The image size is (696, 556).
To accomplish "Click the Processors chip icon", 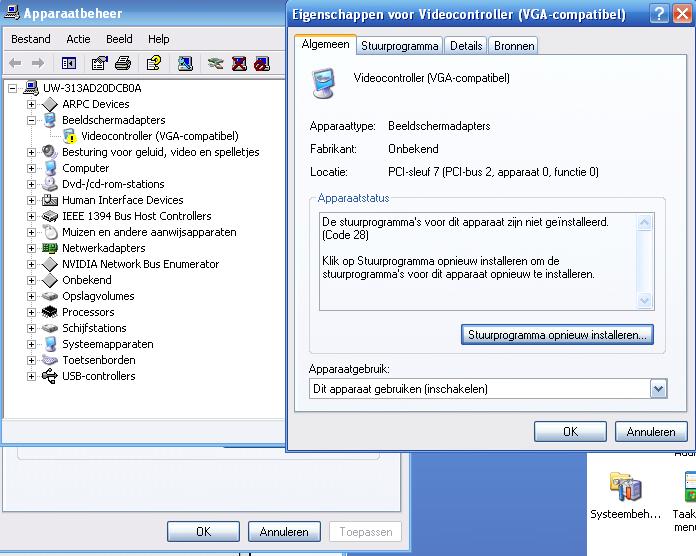I will (50, 312).
